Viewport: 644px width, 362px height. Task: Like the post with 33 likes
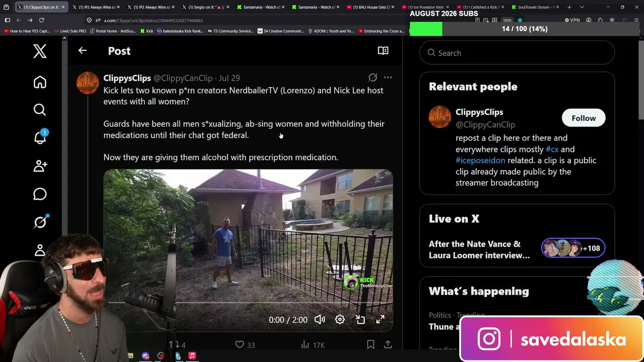(245, 345)
